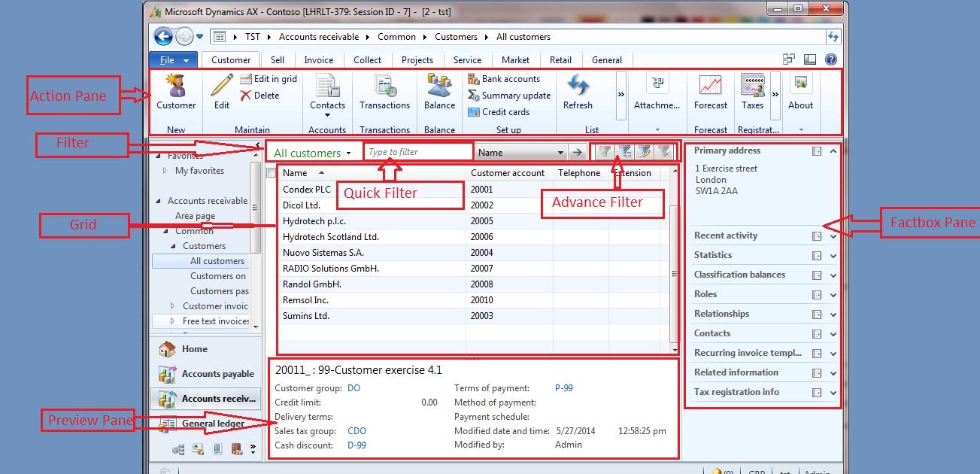This screenshot has width=980, height=474.
Task: Expand hidden List group commands chevron
Action: [x=621, y=96]
